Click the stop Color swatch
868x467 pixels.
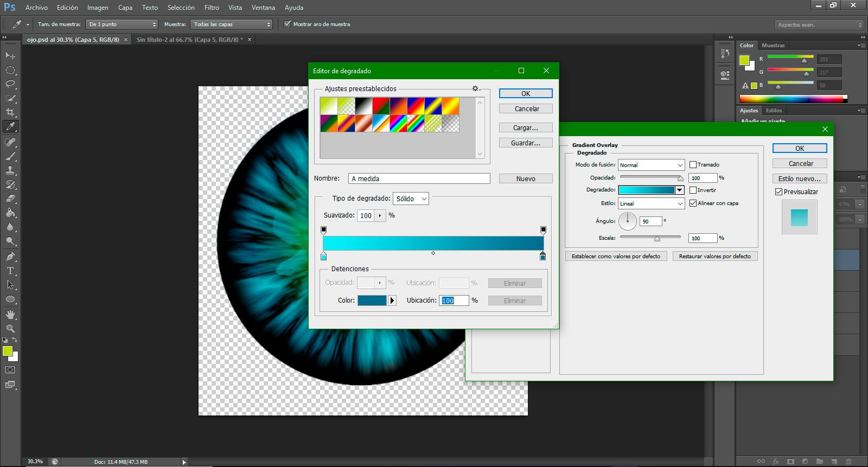(372, 300)
